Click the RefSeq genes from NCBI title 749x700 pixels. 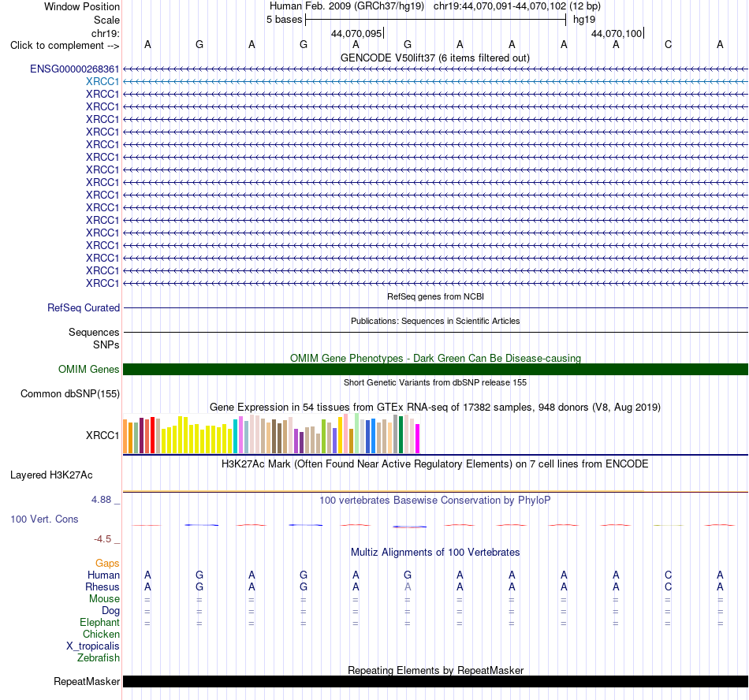tap(436, 296)
